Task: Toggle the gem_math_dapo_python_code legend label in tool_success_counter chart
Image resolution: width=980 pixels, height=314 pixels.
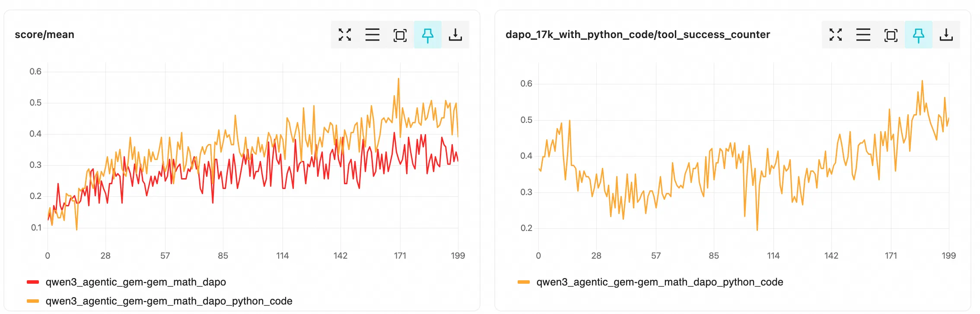Action: [659, 282]
